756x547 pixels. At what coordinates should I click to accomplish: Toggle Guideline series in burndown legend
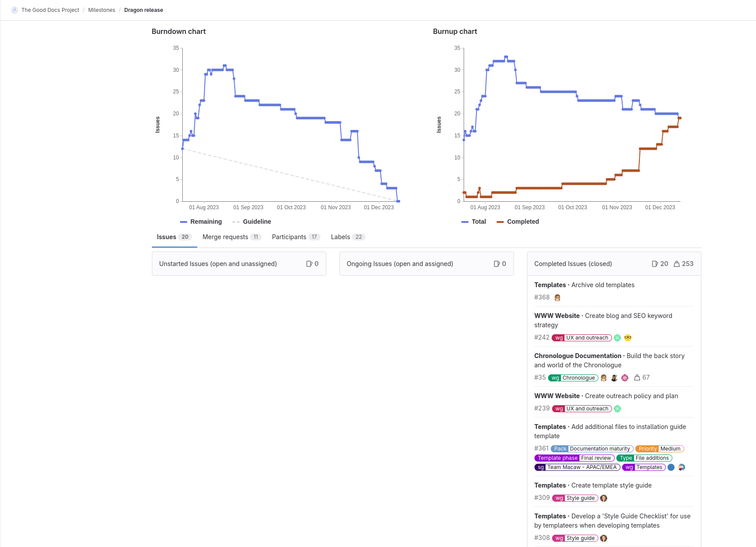[x=252, y=222]
